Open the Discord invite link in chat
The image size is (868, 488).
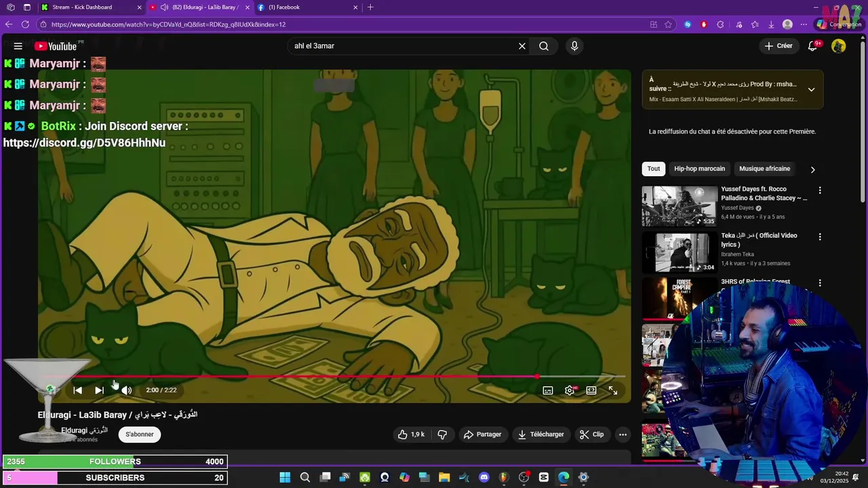pyautogui.click(x=84, y=143)
